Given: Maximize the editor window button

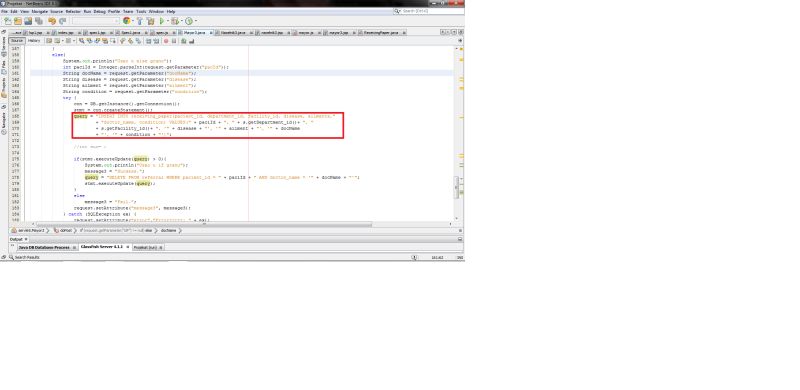Looking at the screenshot, I should tap(461, 32).
